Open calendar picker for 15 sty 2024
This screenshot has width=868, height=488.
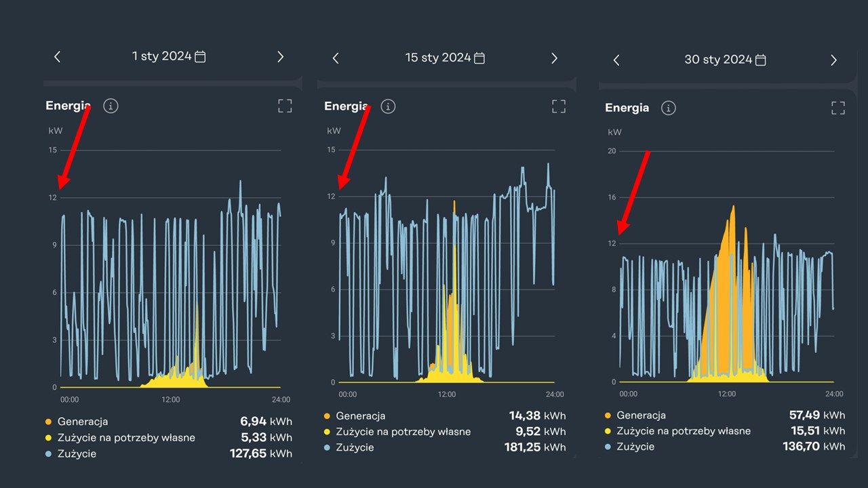[479, 58]
